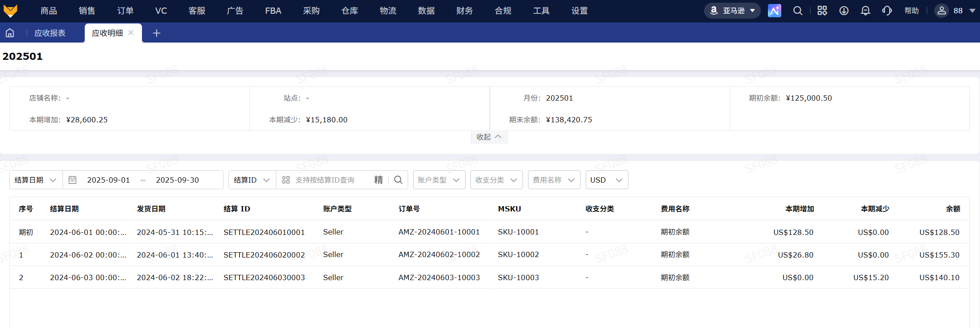
Task: Click the top bar search magnifier icon
Action: [798, 11]
